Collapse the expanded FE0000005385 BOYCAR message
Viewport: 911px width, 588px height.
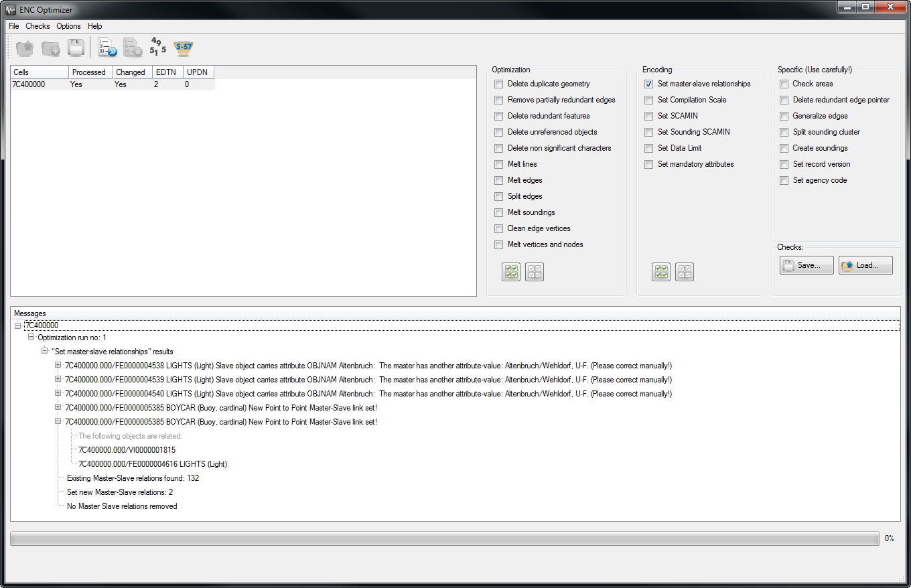coord(58,421)
